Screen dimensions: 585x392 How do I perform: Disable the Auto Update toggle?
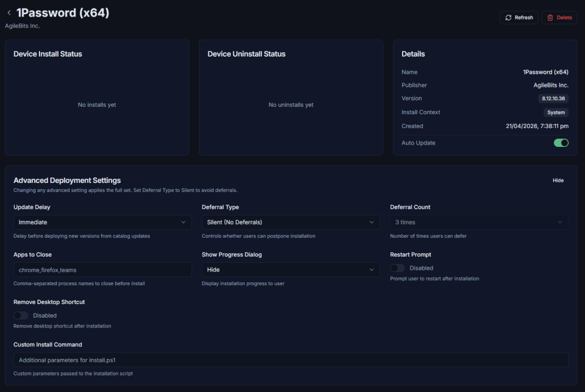pos(560,143)
